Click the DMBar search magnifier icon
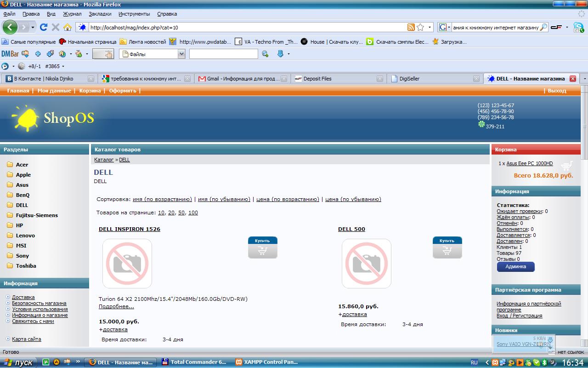 265,54
